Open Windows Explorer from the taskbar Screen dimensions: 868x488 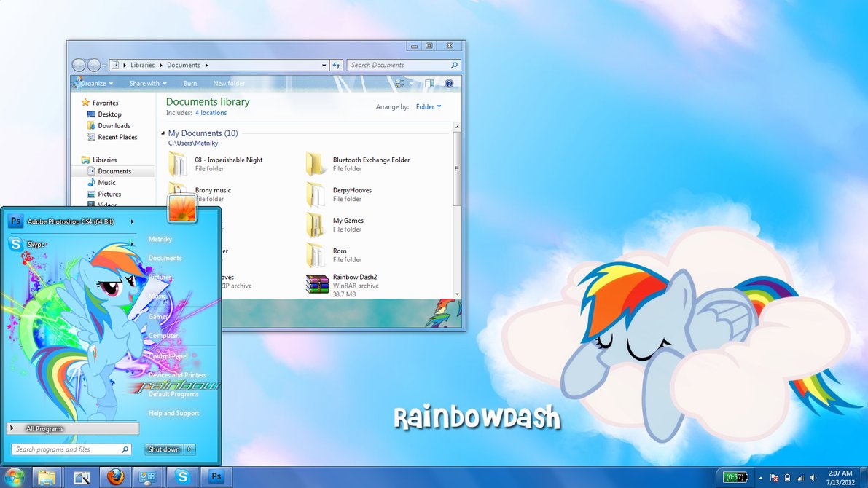coord(47,477)
